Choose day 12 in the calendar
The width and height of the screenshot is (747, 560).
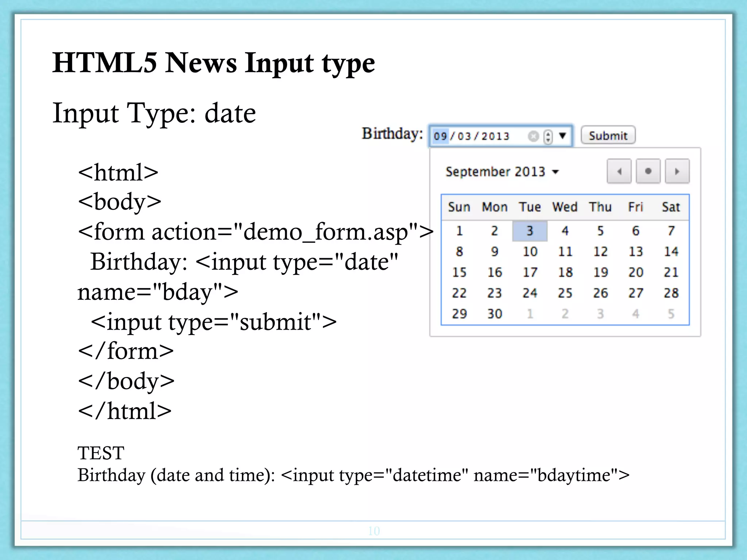click(600, 252)
